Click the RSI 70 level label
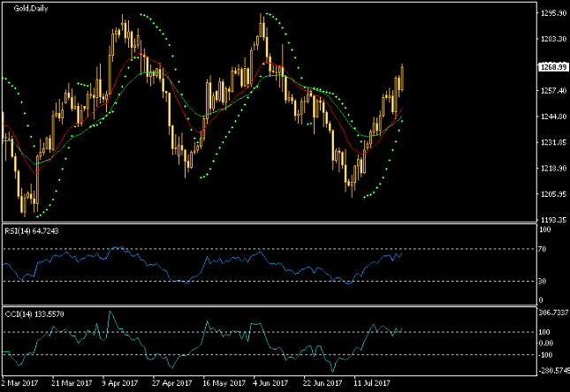This screenshot has height=392, width=570. (542, 249)
